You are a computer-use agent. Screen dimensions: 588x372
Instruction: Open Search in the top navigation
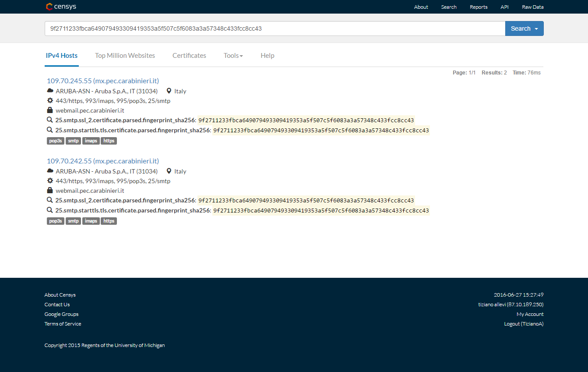449,7
